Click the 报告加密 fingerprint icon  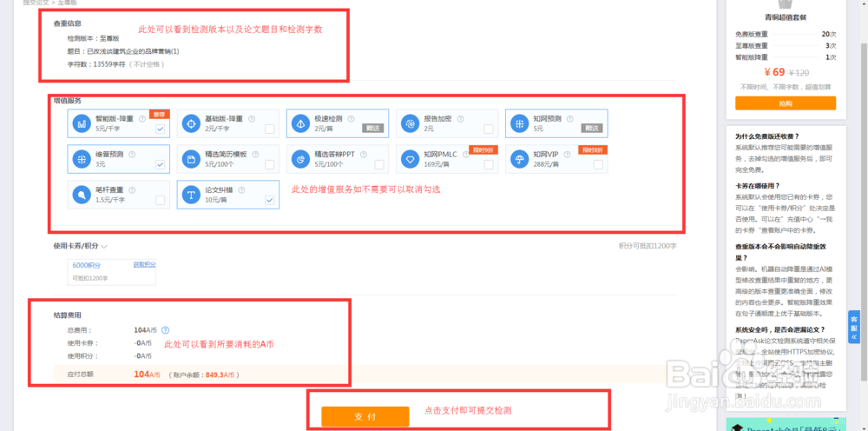tap(411, 123)
